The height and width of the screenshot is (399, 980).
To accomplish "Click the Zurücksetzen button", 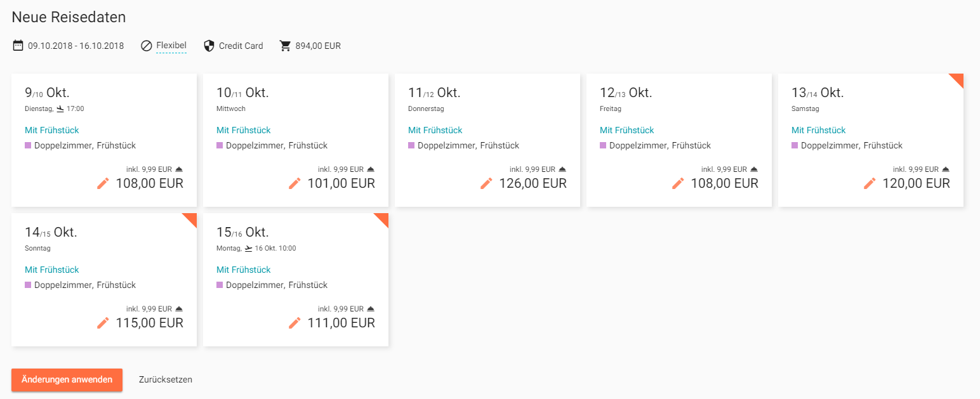I will coord(166,380).
